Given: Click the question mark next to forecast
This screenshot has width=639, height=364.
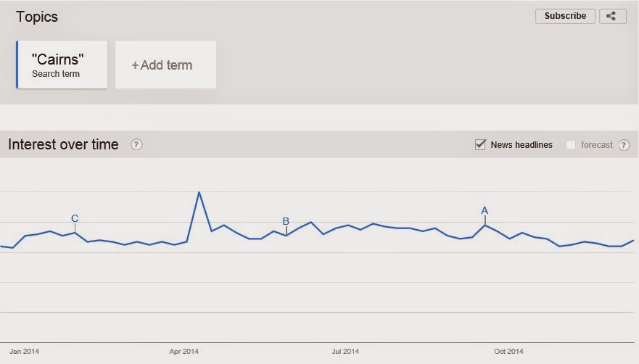Looking at the screenshot, I should (x=624, y=145).
